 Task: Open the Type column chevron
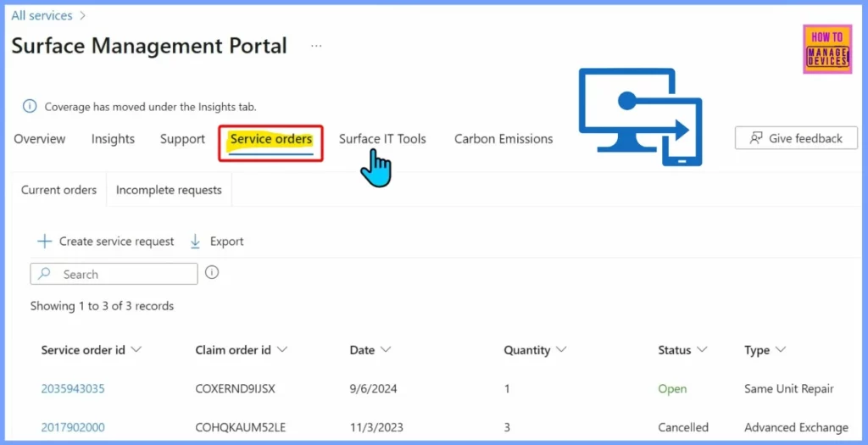point(781,350)
